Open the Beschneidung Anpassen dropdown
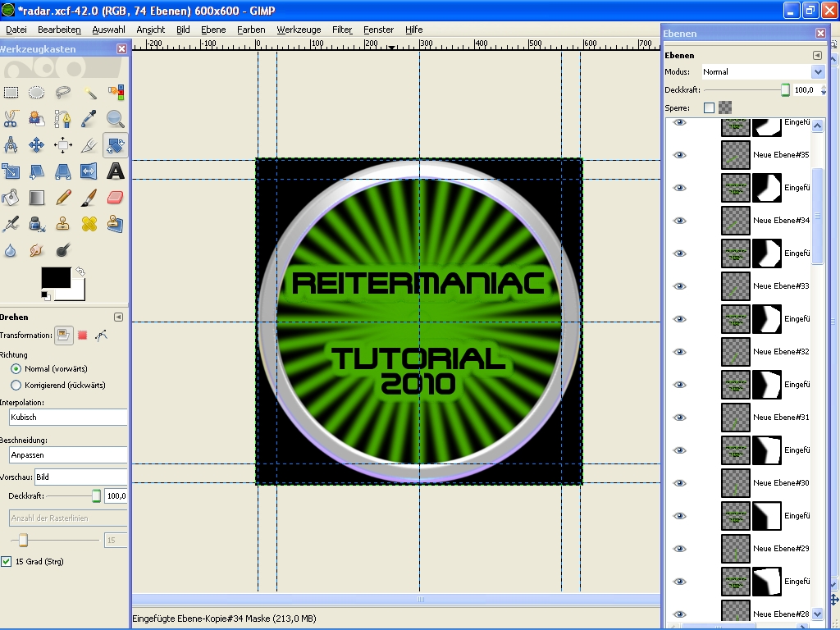This screenshot has width=840, height=630. pyautogui.click(x=69, y=454)
